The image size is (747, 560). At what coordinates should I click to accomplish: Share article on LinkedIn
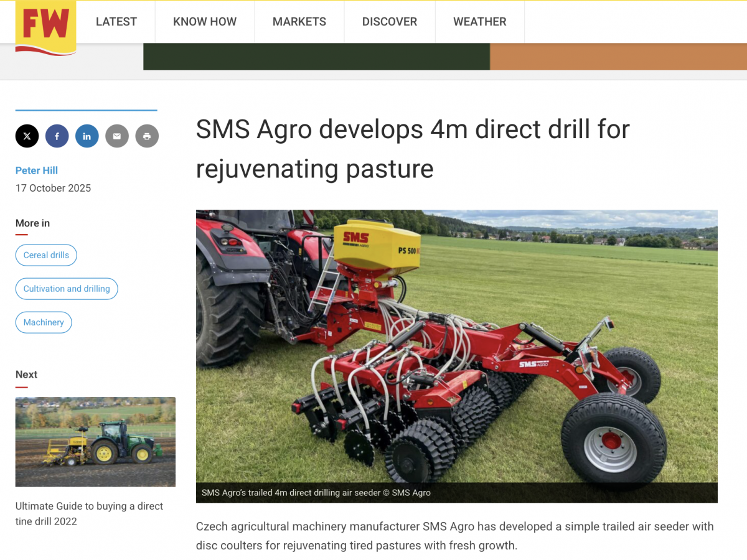[87, 136]
